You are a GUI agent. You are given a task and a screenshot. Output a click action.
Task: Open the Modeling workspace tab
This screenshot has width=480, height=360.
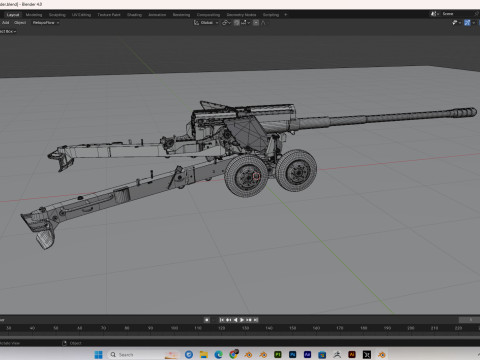point(34,15)
